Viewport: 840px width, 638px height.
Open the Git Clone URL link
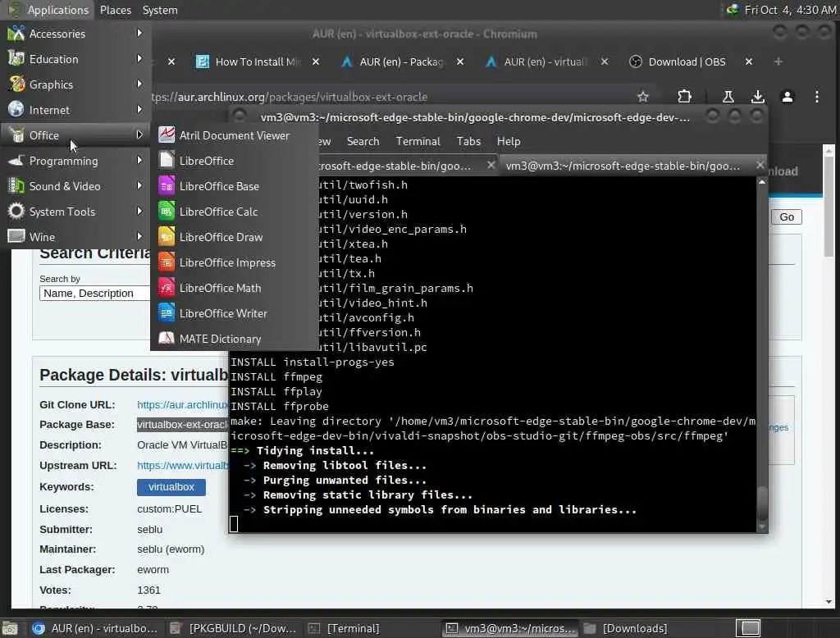[182, 405]
